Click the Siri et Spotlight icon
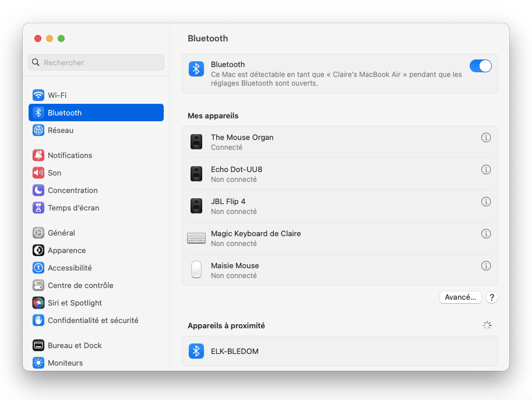Screen dimensions: 532x400 pyautogui.click(x=38, y=303)
